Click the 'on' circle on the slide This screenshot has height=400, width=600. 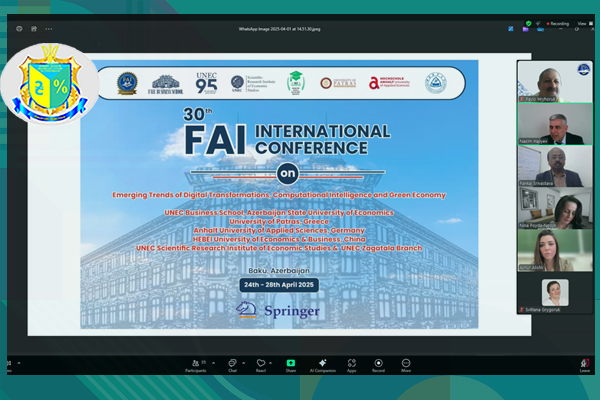tap(287, 173)
